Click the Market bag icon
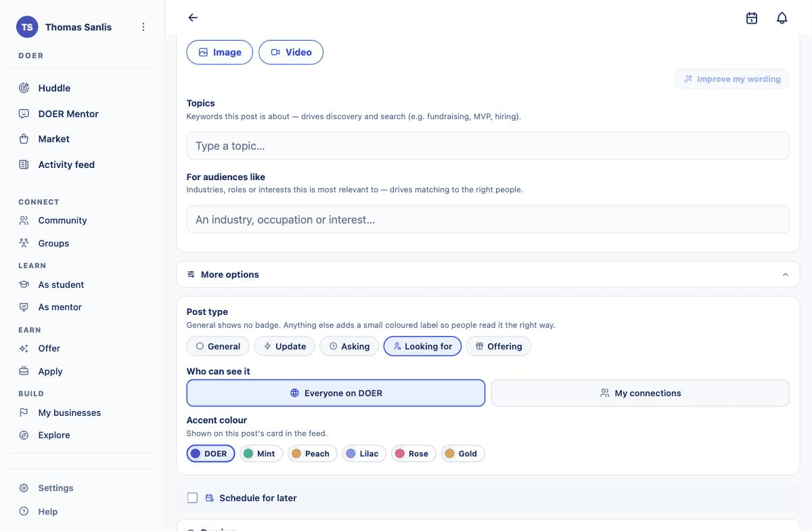Image resolution: width=812 pixels, height=531 pixels. point(24,139)
